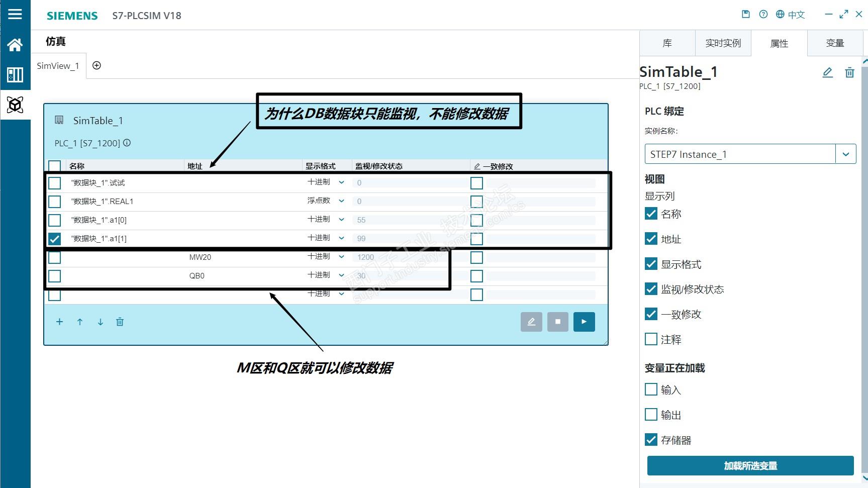868x488 pixels.
Task: Select the SimView_1 tab
Action: 58,66
